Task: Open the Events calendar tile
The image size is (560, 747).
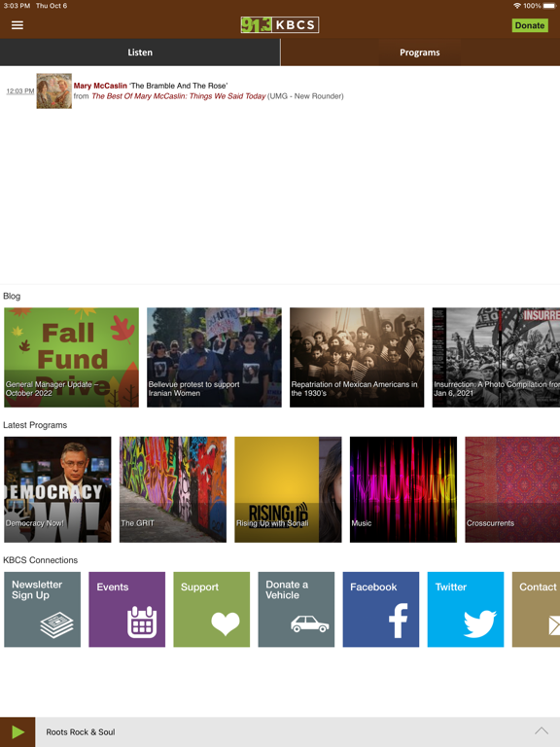Action: pos(127,609)
